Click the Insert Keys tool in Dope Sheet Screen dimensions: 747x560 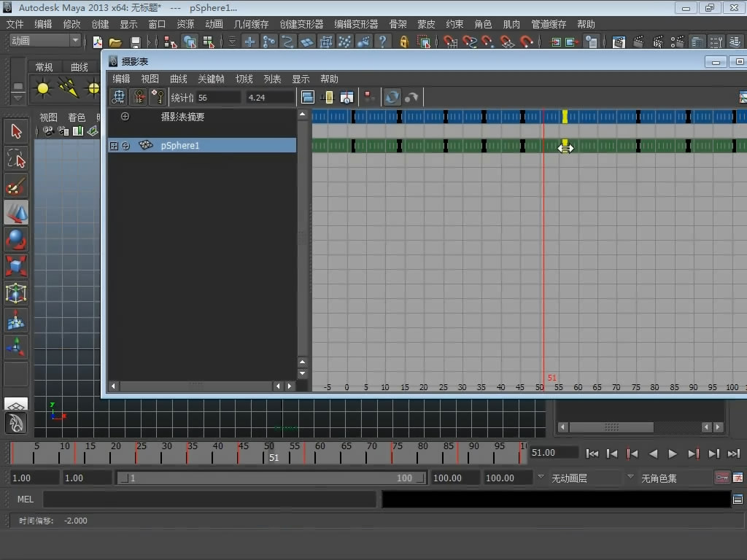click(x=158, y=97)
